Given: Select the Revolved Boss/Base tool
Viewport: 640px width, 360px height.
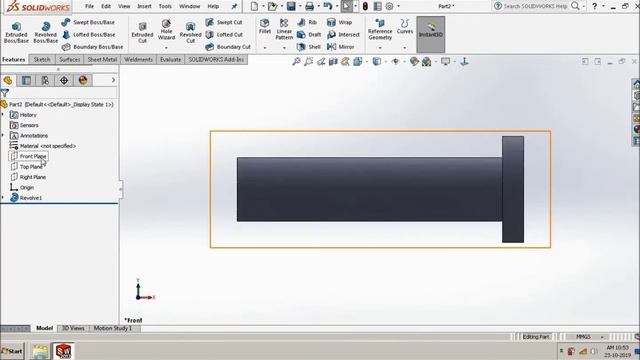Looking at the screenshot, I should pyautogui.click(x=45, y=33).
